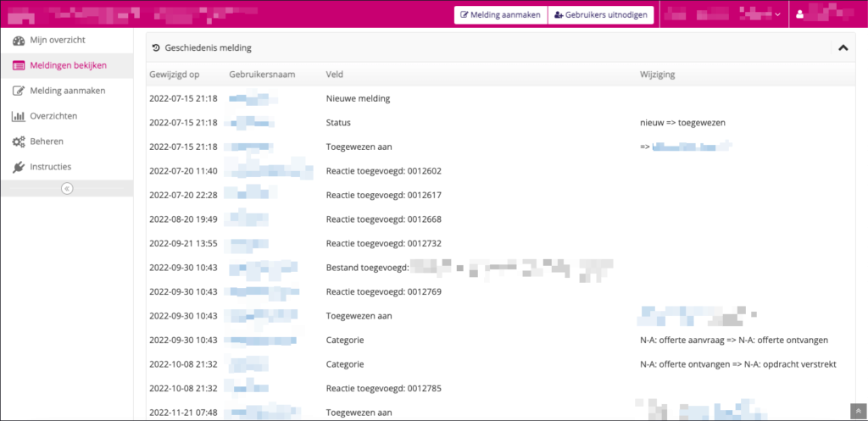Click the history icon in Geschiedenis melding header

point(156,48)
